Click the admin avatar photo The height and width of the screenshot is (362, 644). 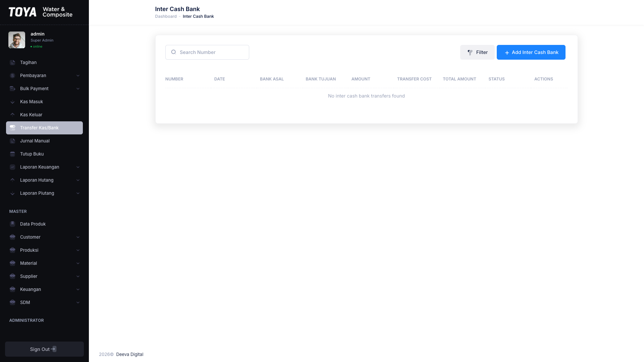click(x=17, y=40)
